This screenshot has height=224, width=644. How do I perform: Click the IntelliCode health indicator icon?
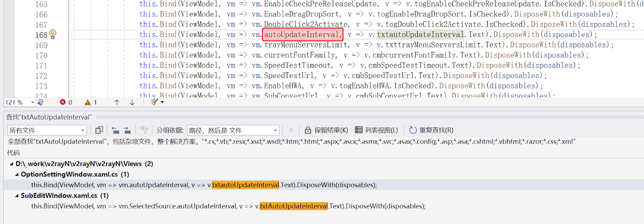tap(40, 103)
